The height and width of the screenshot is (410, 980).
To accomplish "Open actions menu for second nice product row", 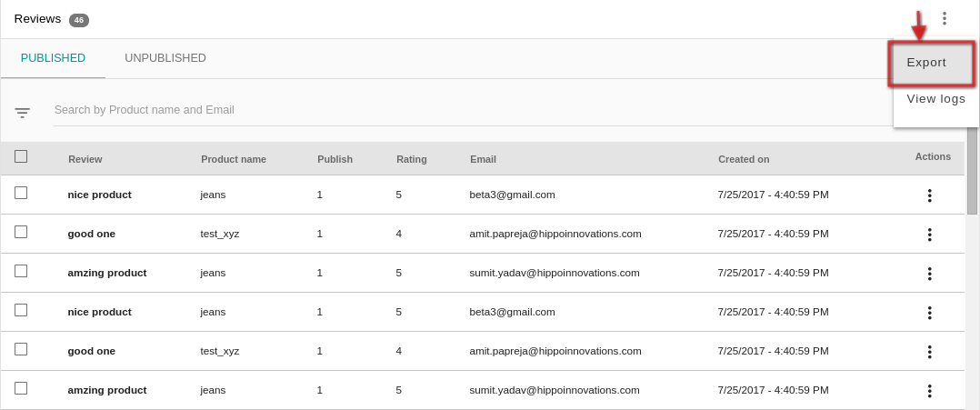I will pos(929,313).
